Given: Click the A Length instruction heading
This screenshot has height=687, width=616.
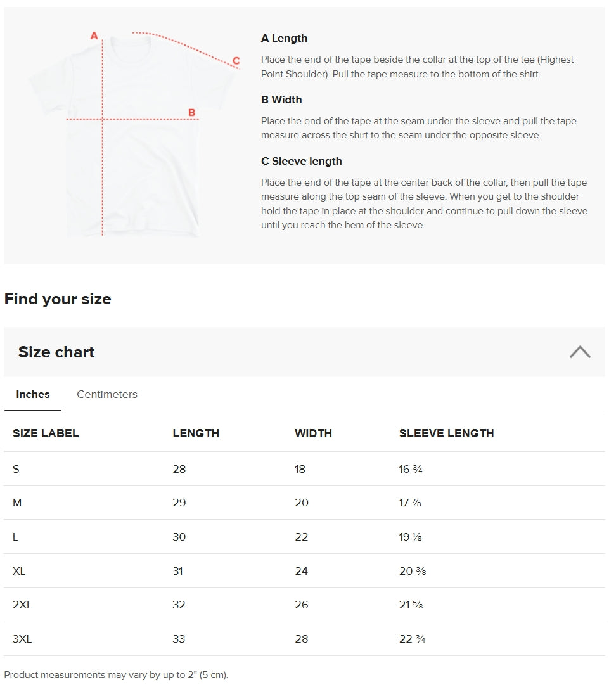Looking at the screenshot, I should pyautogui.click(x=285, y=39).
